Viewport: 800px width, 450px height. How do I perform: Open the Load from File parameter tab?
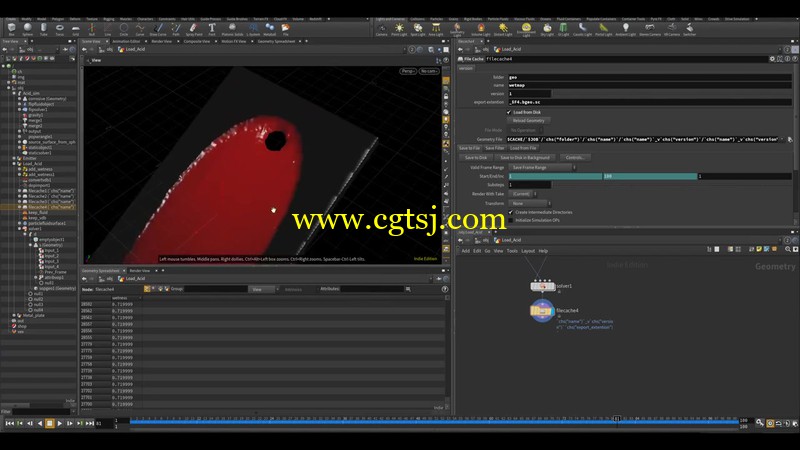click(x=523, y=148)
